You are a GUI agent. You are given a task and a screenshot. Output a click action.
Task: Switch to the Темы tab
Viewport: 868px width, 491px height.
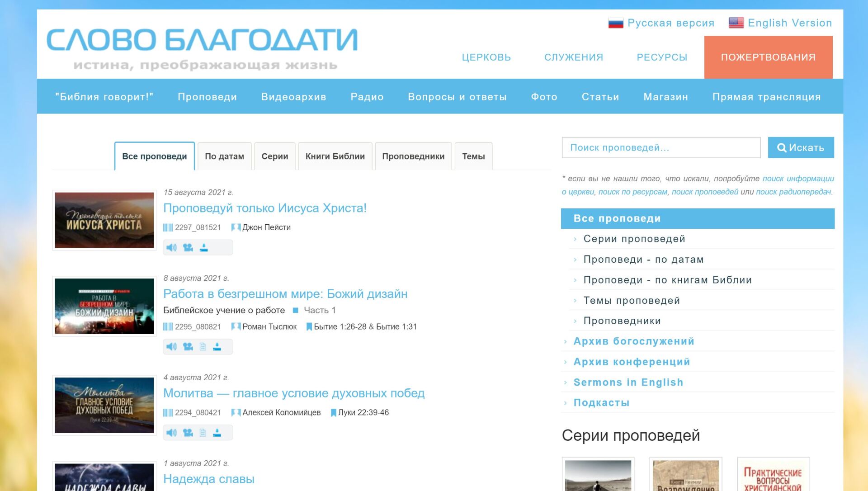(473, 156)
